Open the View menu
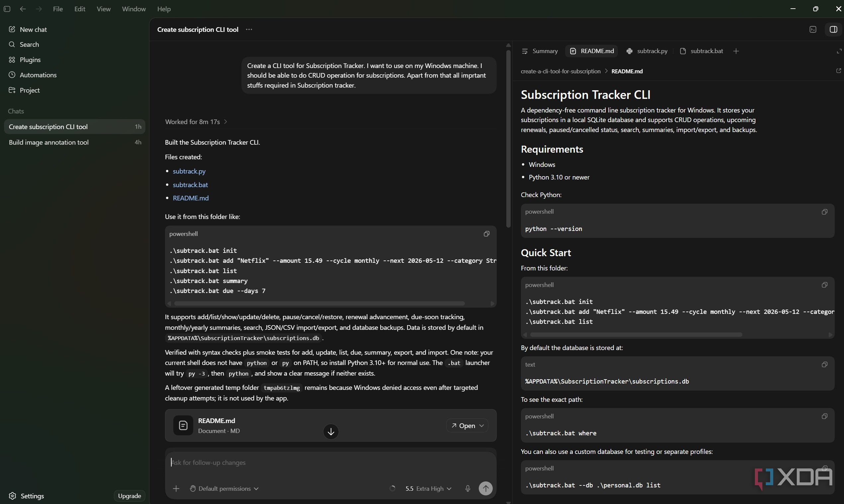 pos(103,9)
